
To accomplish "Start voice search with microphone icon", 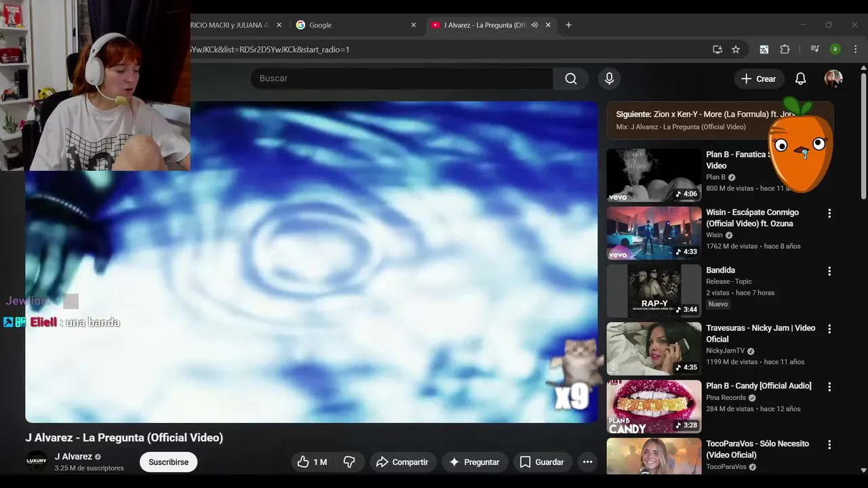I will click(609, 79).
